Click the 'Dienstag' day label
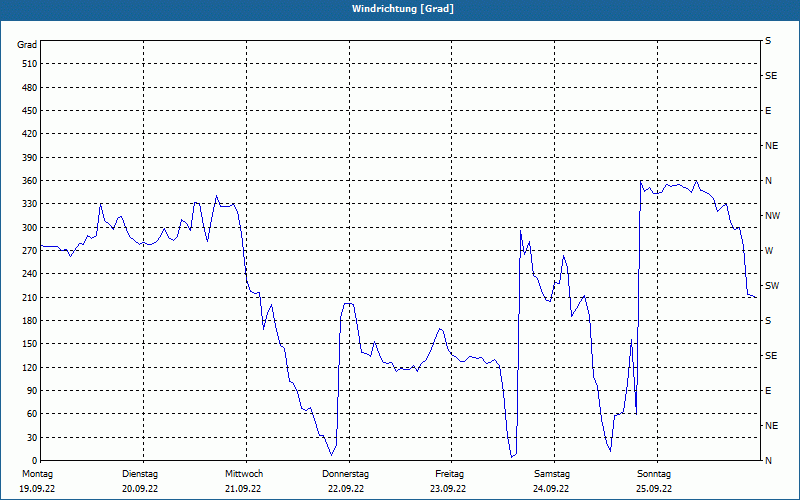Viewport: 800px width, 500px height. (140, 474)
